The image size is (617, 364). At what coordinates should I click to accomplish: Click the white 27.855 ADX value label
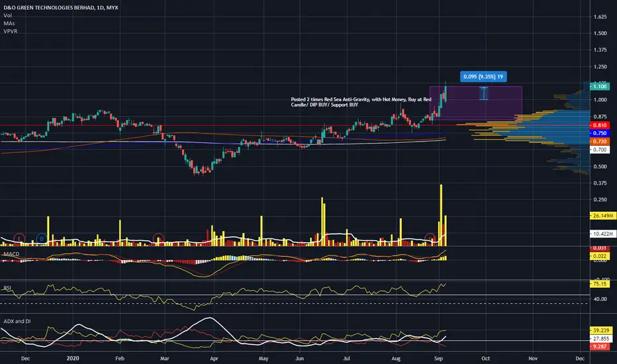(600, 338)
